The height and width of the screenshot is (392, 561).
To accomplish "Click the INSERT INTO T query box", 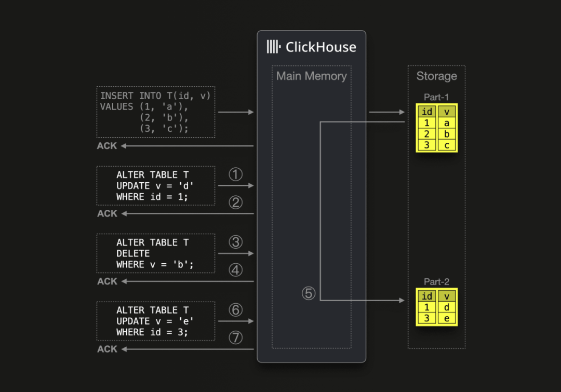I will 155,112.
